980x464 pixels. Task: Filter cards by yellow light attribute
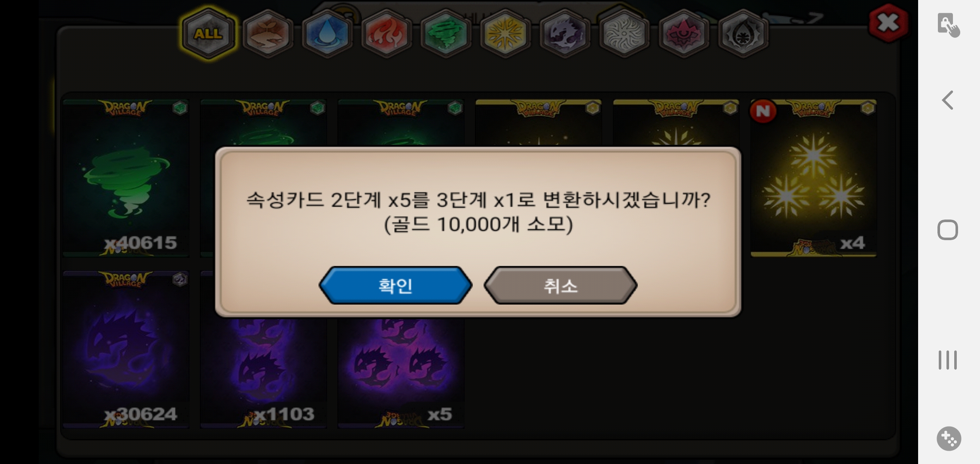(505, 33)
